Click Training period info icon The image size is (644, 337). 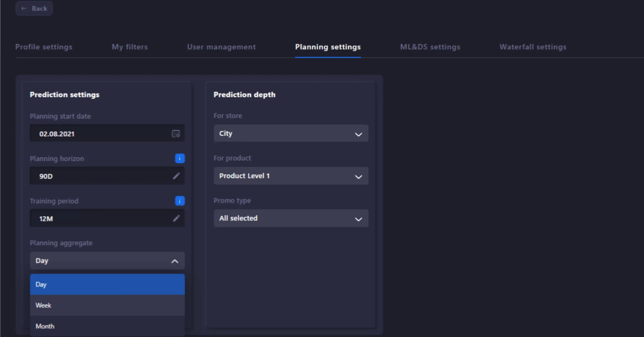coord(180,201)
